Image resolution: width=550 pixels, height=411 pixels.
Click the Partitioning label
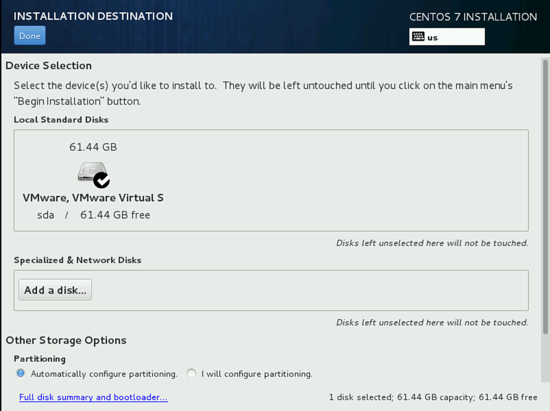pyautogui.click(x=40, y=359)
